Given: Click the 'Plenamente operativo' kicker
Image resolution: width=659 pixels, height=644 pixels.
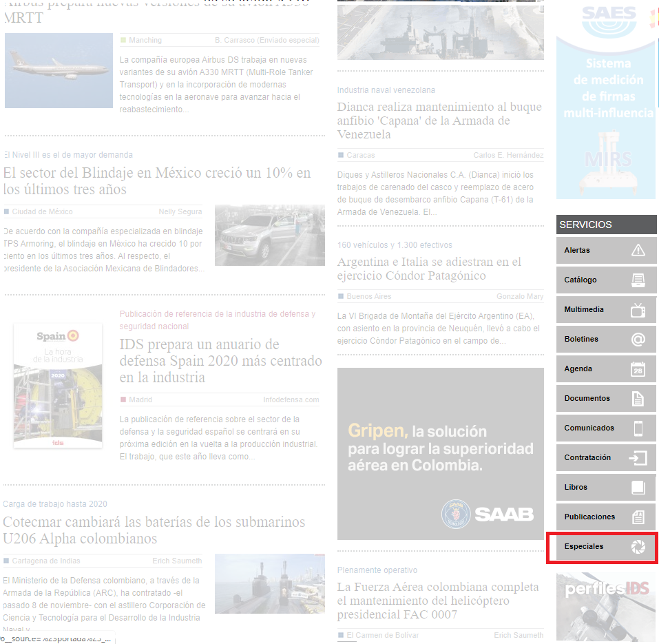Looking at the screenshot, I should pos(377,570).
